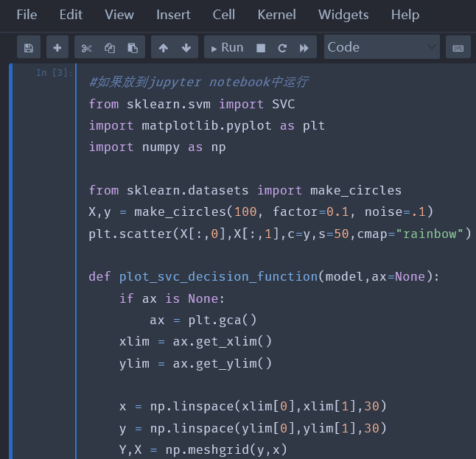Open the View menu

[119, 15]
